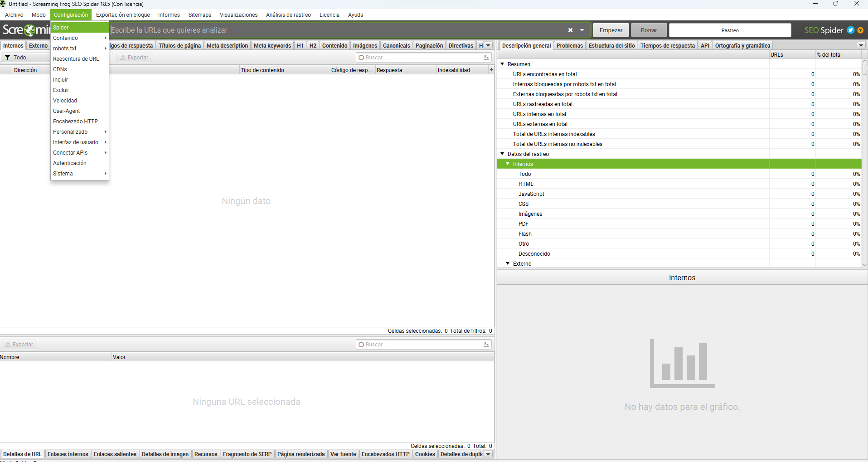The width and height of the screenshot is (868, 462).
Task: Switch to the Problemas tab
Action: (x=570, y=45)
